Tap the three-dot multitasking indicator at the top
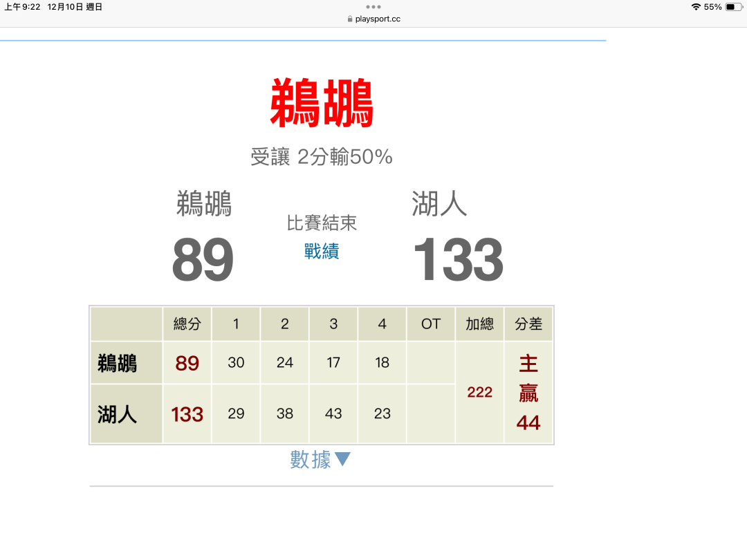Screen dimensions: 747x560 373,7
